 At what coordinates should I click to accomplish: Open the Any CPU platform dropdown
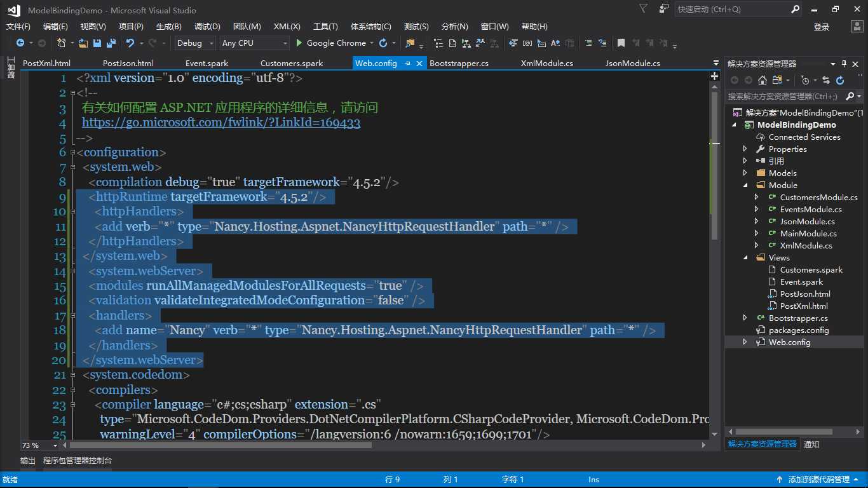point(285,43)
